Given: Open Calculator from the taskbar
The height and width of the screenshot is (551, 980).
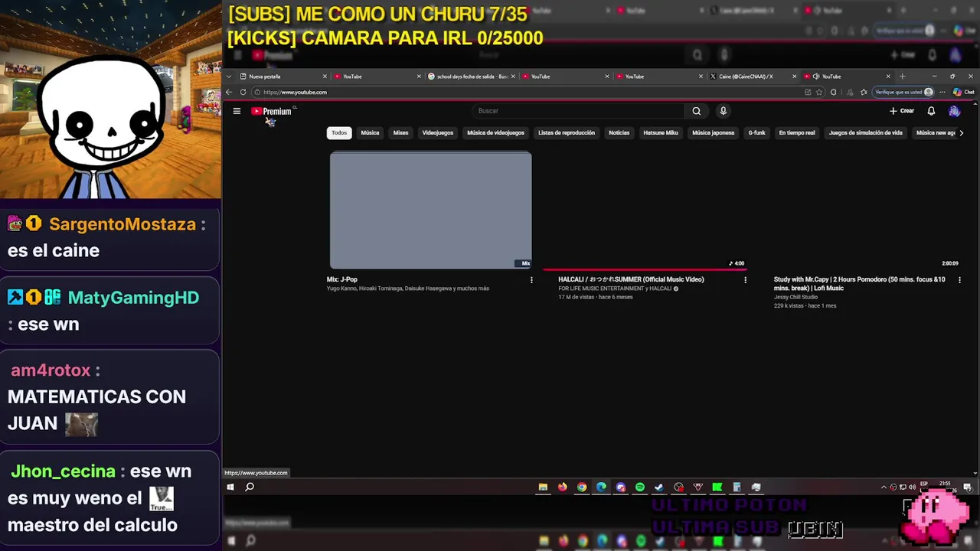Looking at the screenshot, I should tap(737, 487).
